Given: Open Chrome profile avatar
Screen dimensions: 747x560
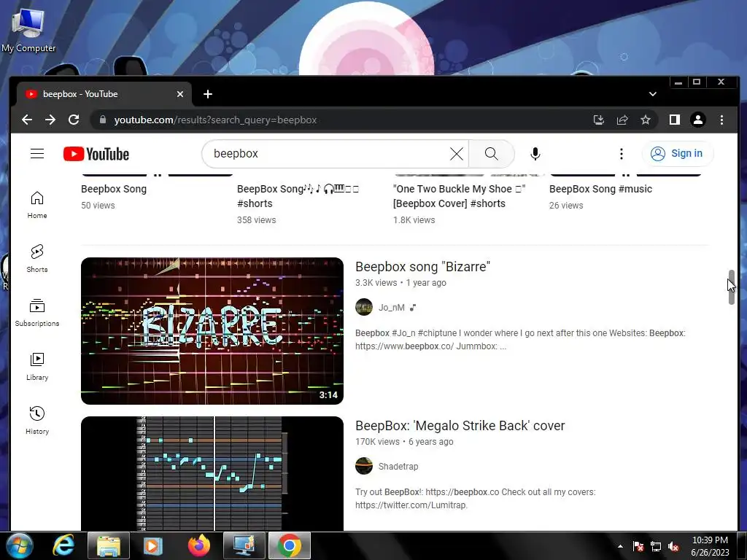Looking at the screenshot, I should (698, 120).
